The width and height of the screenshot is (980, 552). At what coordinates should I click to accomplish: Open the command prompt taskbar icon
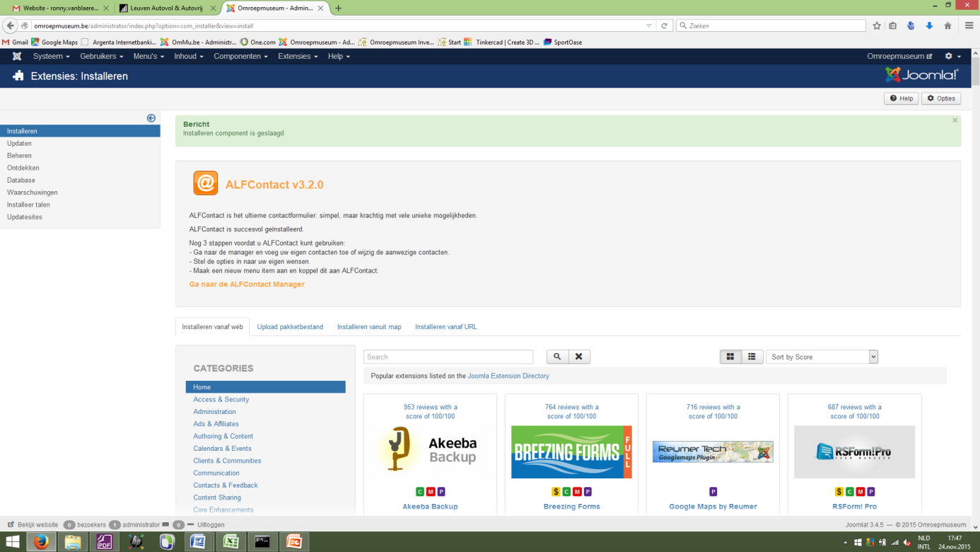pyautogui.click(x=262, y=542)
